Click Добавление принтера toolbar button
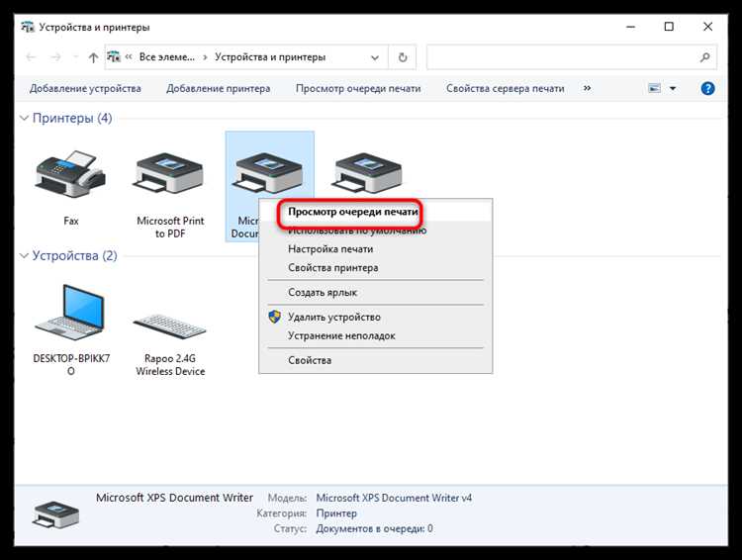 coord(219,88)
